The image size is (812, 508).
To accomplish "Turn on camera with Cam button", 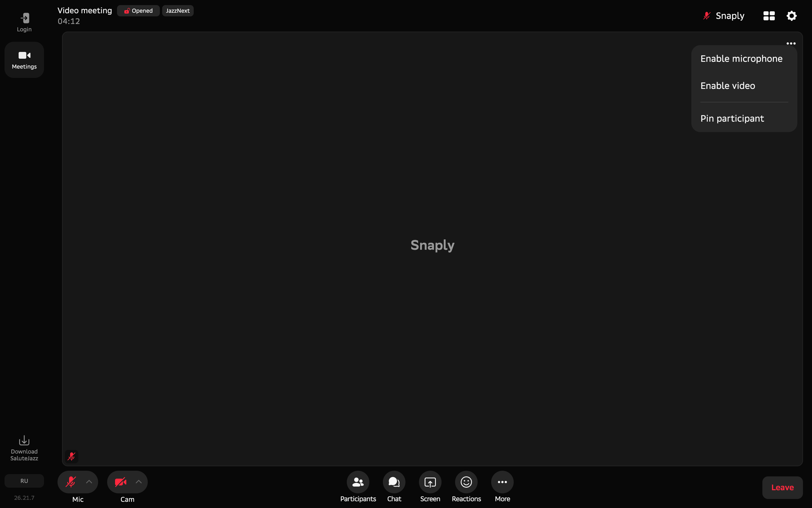I will click(x=120, y=482).
